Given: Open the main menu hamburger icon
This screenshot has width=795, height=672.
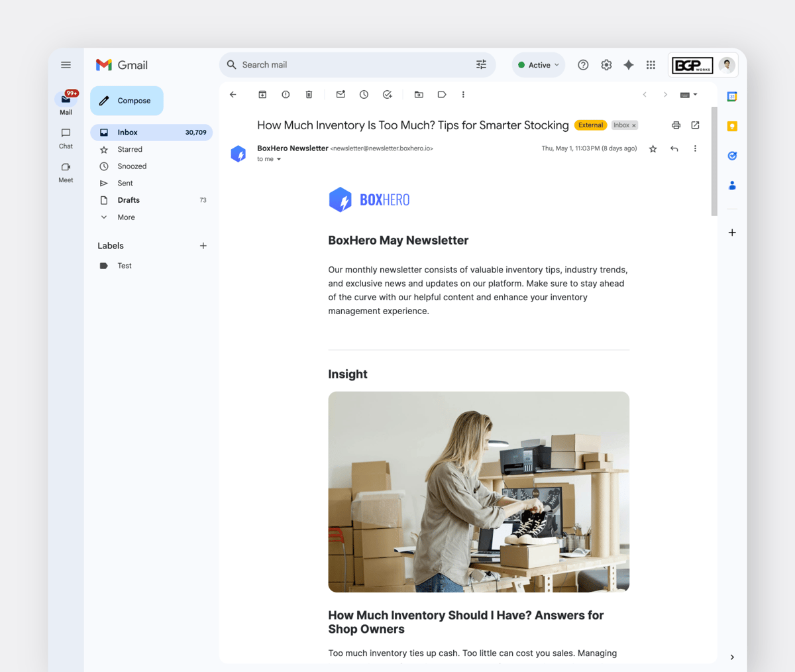Looking at the screenshot, I should (66, 65).
